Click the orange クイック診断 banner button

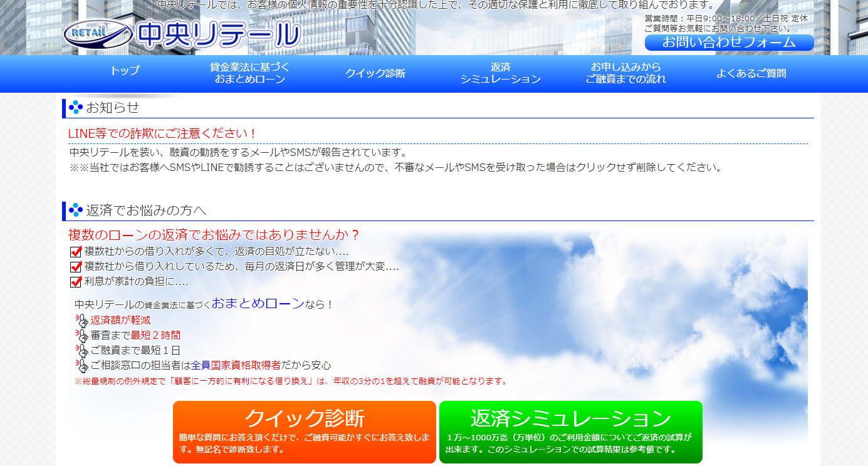(304, 432)
